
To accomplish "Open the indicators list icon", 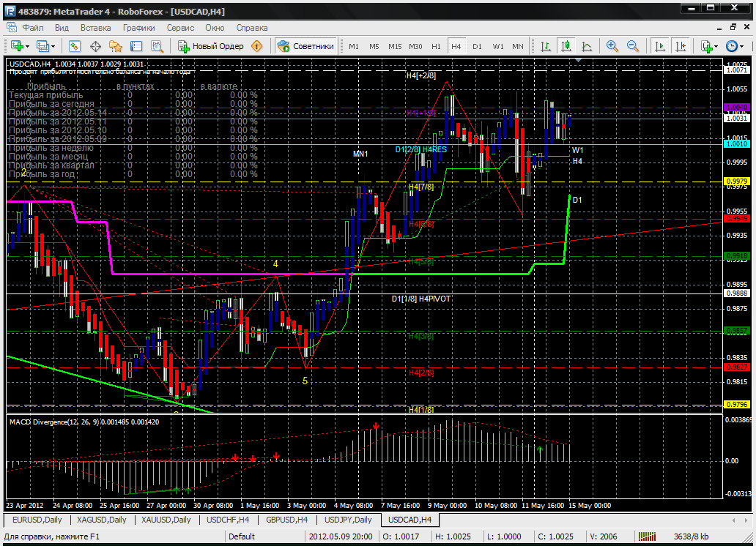I will (x=706, y=46).
